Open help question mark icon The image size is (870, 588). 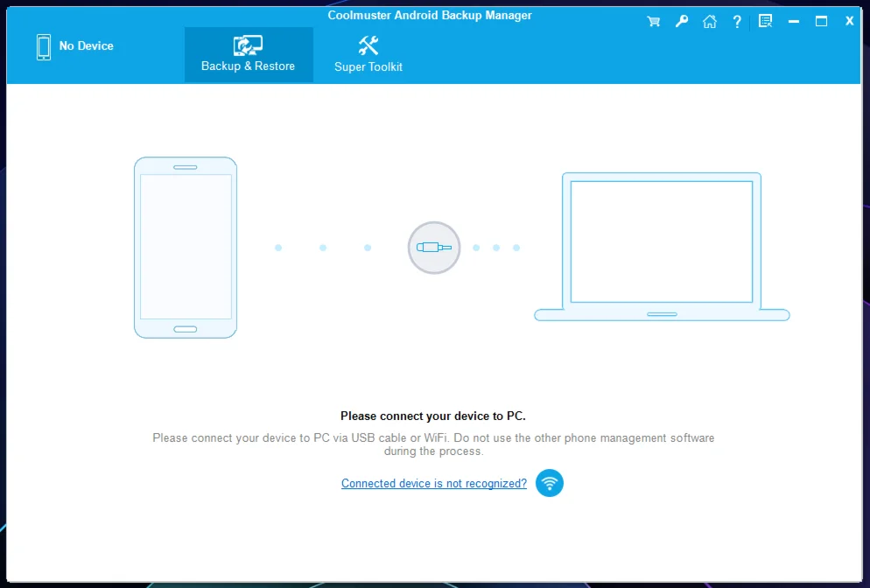pyautogui.click(x=737, y=22)
